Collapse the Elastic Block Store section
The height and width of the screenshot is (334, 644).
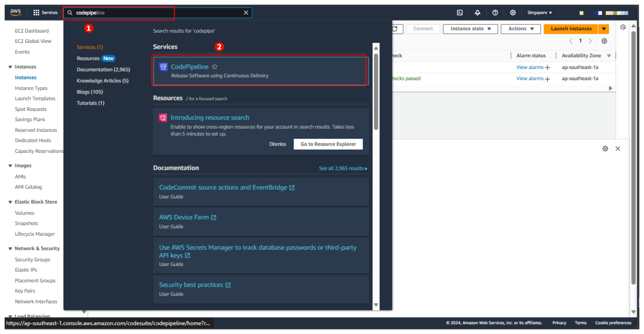10,202
